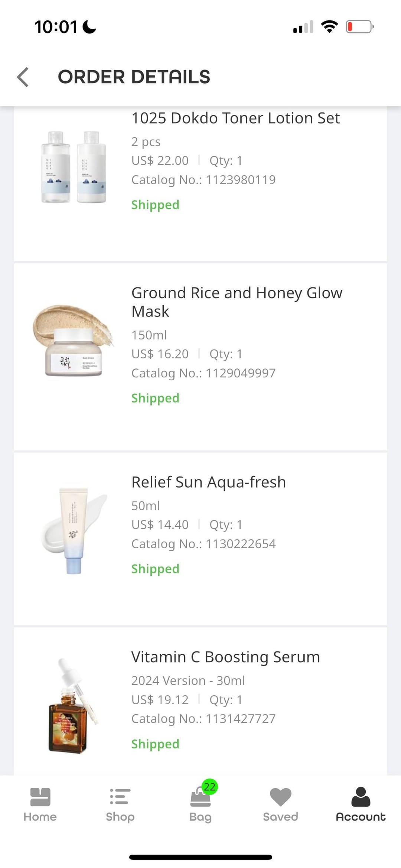Open the Account person icon
This screenshot has height=868, width=401.
(x=361, y=797)
